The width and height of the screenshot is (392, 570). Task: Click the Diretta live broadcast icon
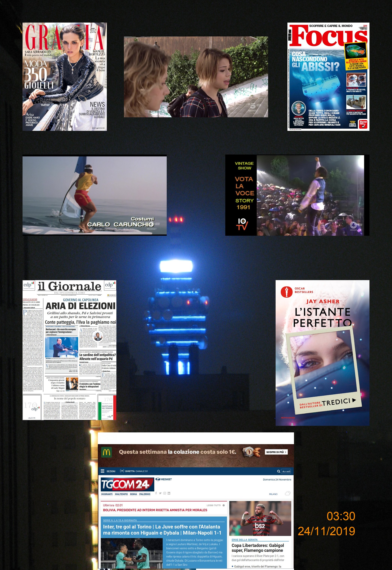pyautogui.click(x=122, y=471)
